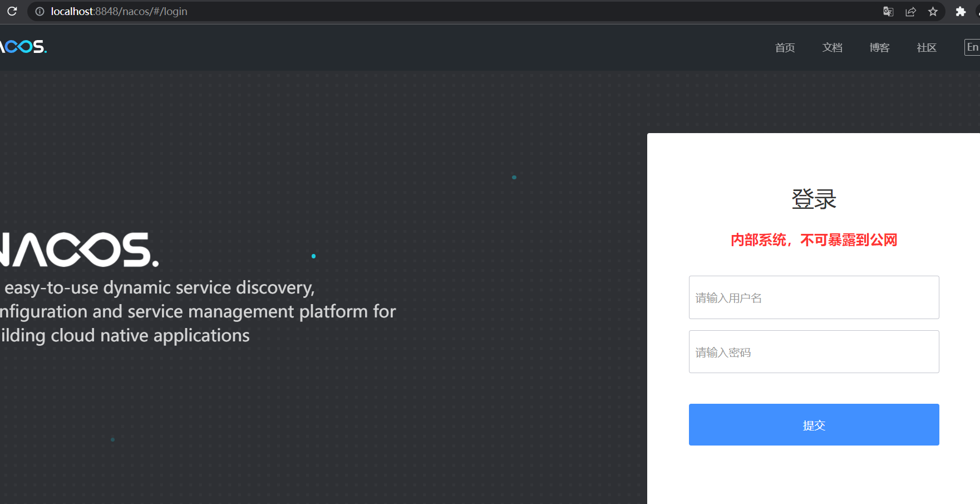
Task: Click the share page icon
Action: pos(910,11)
